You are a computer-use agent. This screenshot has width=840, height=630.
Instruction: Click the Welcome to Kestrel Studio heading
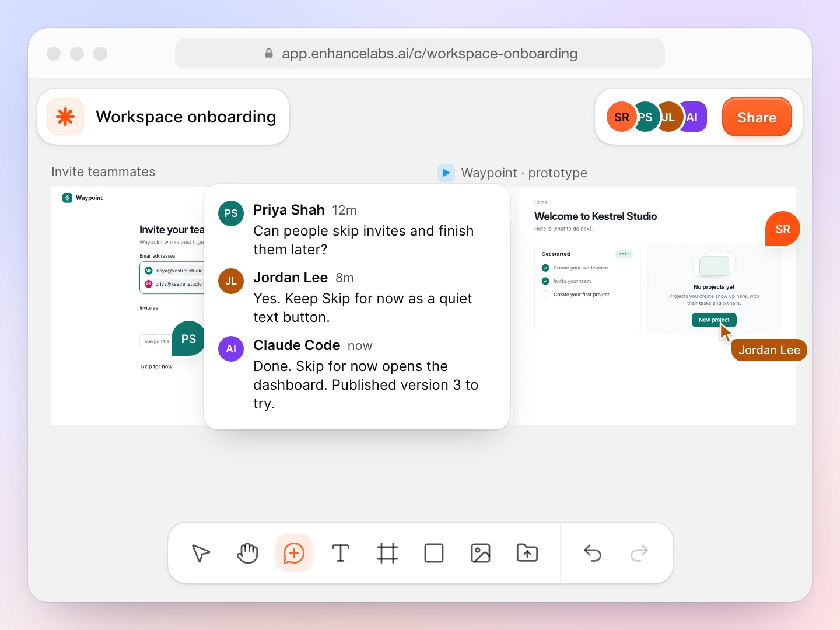point(596,216)
